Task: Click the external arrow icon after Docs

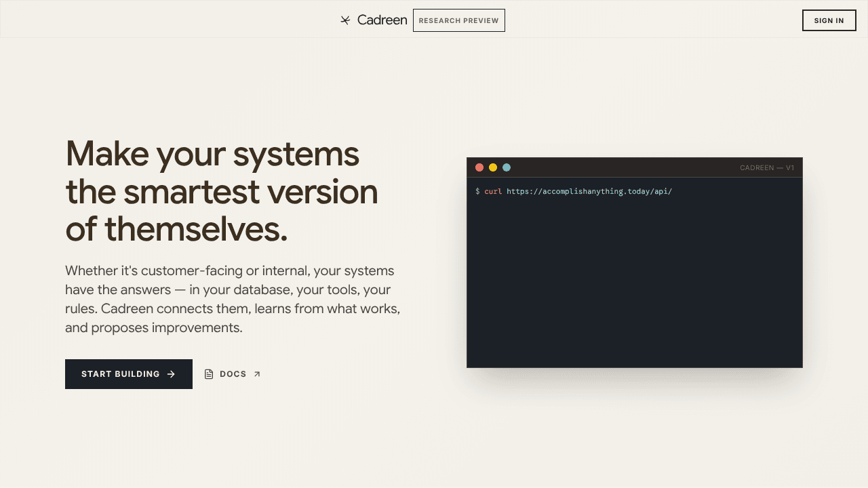Action: coord(257,374)
